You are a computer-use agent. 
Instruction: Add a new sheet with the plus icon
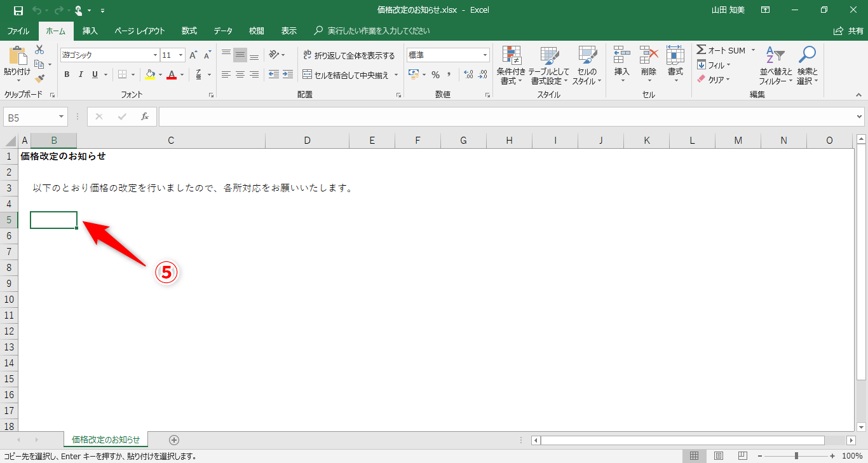[174, 439]
